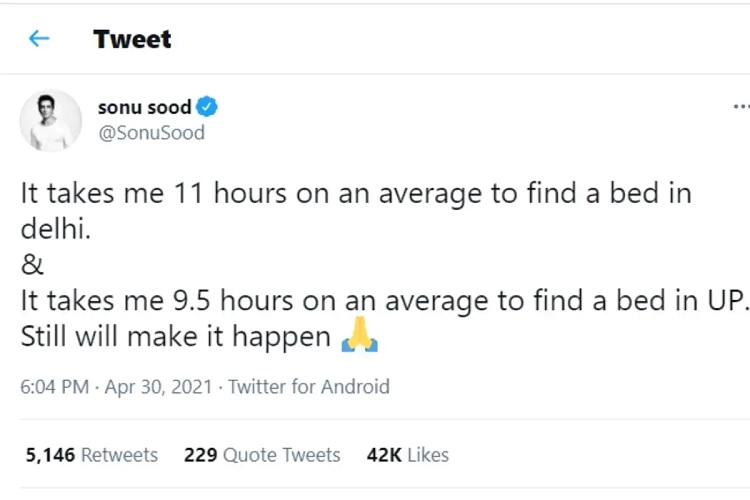
Task: Go back using the left arrow
Action: click(x=39, y=38)
